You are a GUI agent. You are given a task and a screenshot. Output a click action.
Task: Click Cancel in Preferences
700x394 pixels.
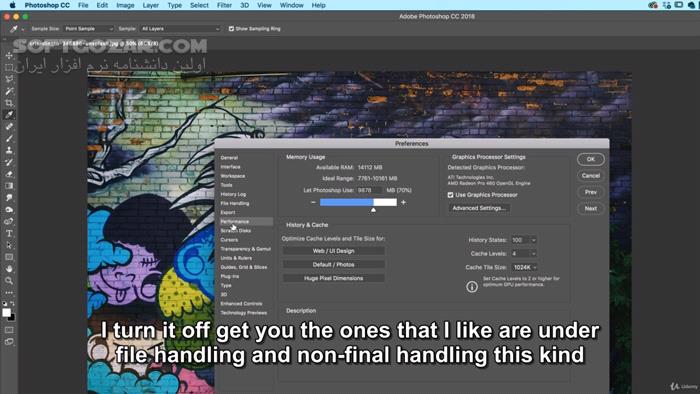pyautogui.click(x=591, y=176)
